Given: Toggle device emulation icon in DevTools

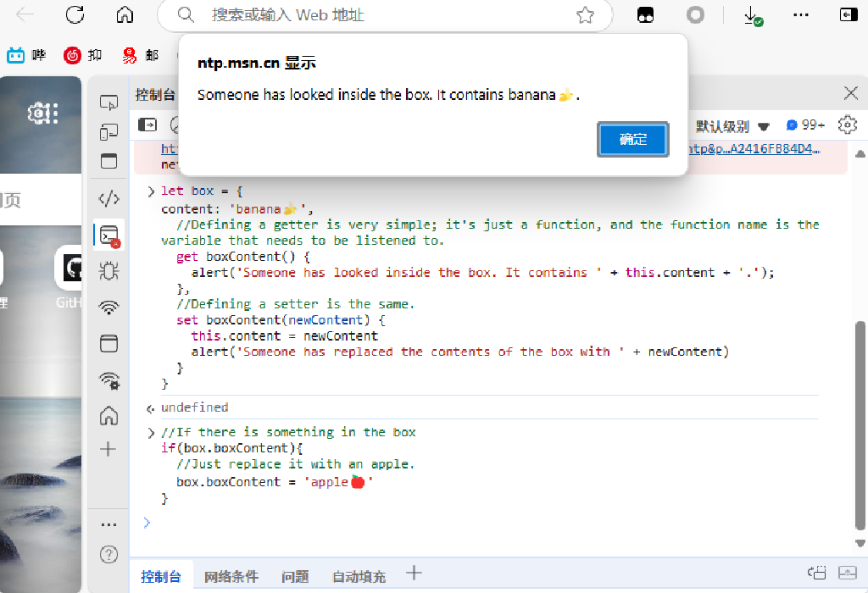Looking at the screenshot, I should pyautogui.click(x=108, y=131).
